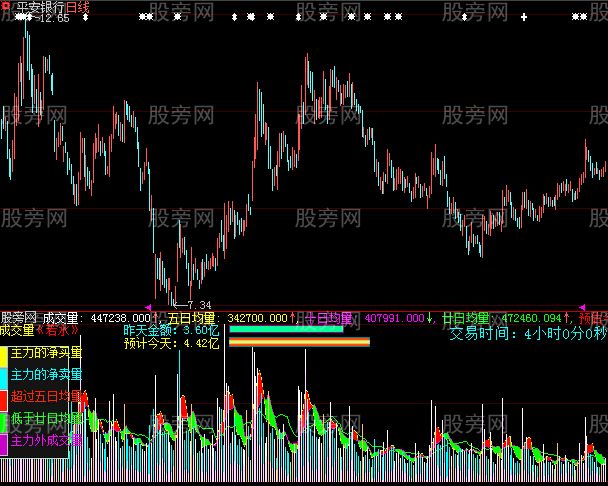Select the 廿日均量 value readout

[532, 317]
